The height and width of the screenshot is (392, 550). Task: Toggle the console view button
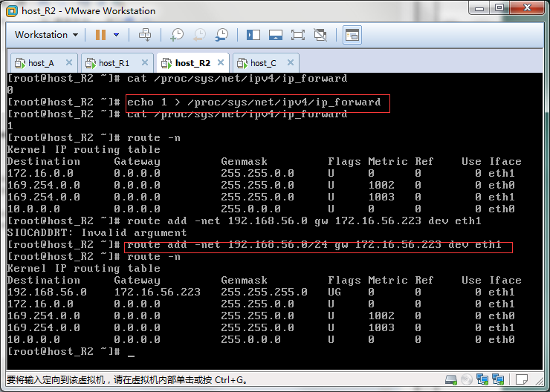pyautogui.click(x=352, y=35)
